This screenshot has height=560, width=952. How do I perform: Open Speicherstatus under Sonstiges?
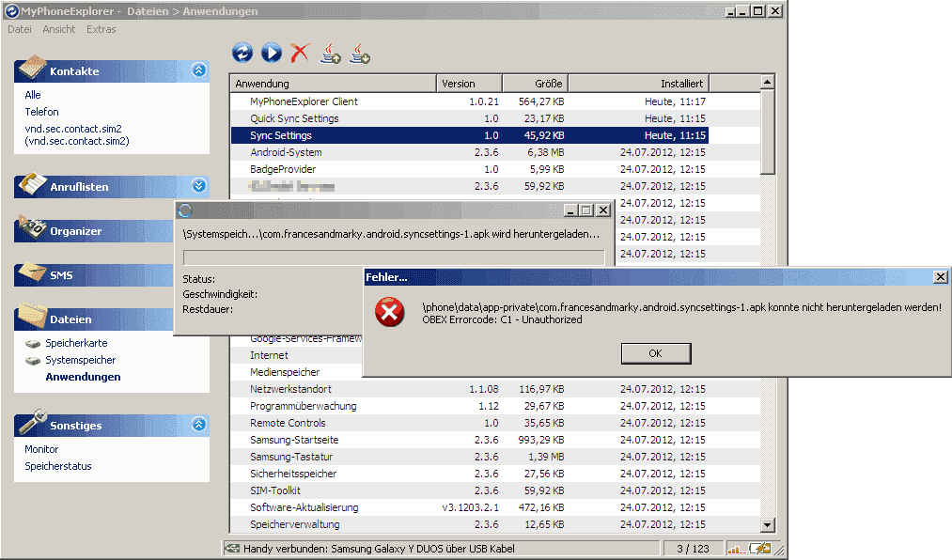[x=58, y=466]
